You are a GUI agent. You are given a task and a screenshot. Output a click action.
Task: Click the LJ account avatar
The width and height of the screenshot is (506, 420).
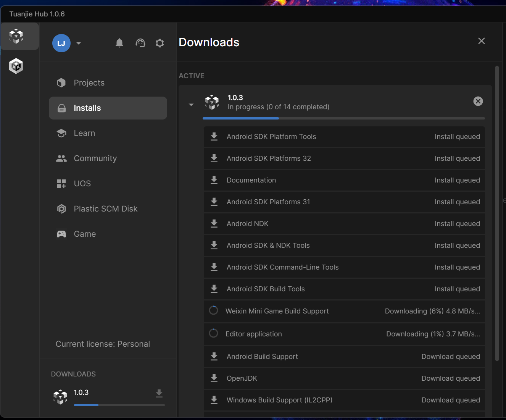click(61, 43)
